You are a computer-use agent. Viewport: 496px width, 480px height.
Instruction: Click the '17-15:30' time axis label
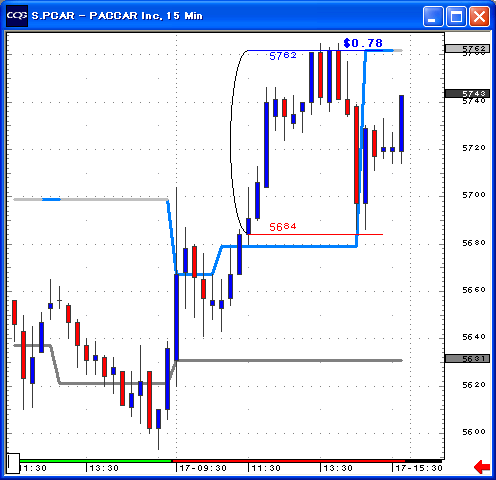pos(419,468)
